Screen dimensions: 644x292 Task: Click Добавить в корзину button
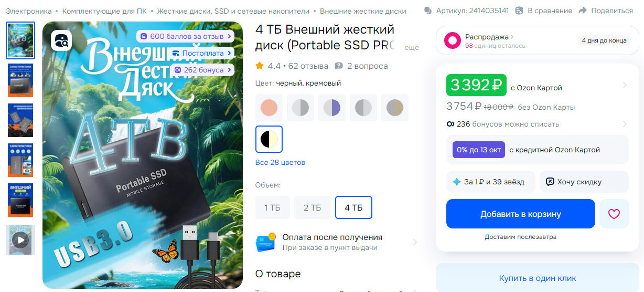521,214
